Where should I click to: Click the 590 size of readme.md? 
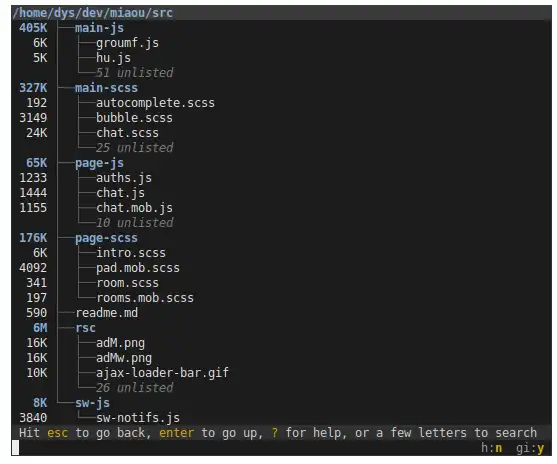tap(37, 313)
